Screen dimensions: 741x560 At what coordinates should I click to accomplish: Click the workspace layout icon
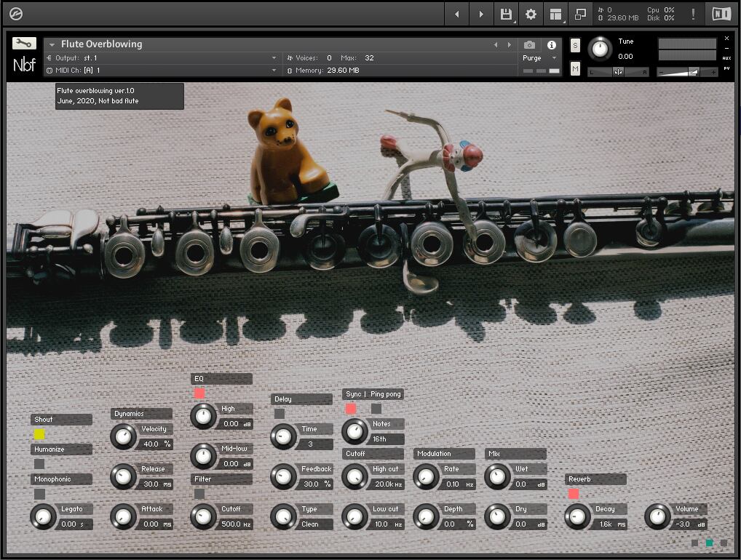coord(556,14)
